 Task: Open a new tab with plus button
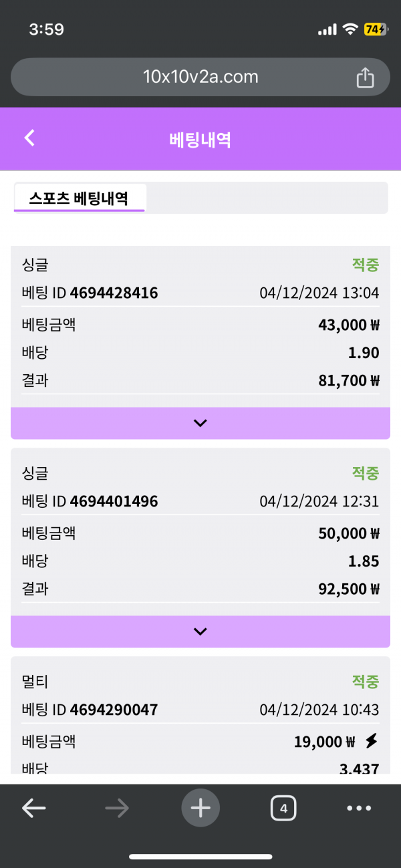coord(200,809)
